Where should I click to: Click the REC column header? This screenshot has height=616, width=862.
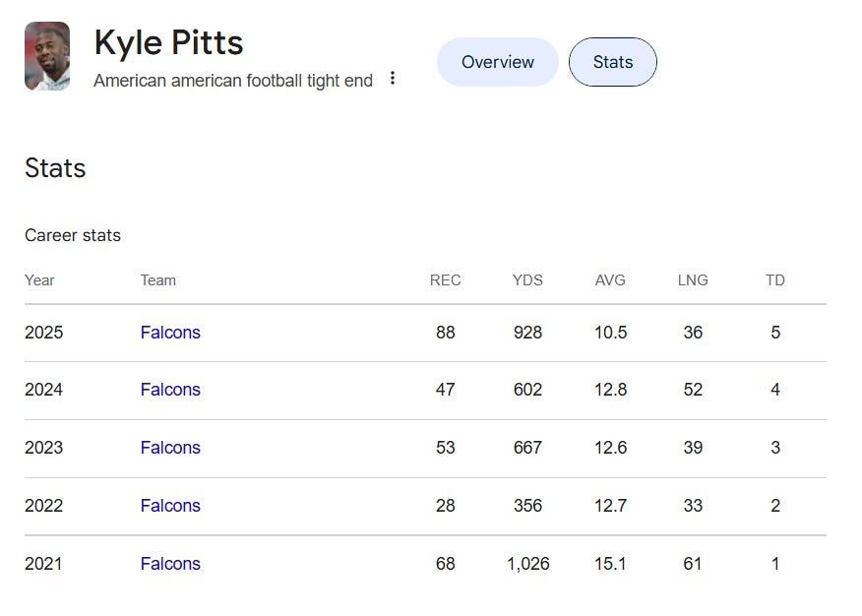[x=445, y=280]
